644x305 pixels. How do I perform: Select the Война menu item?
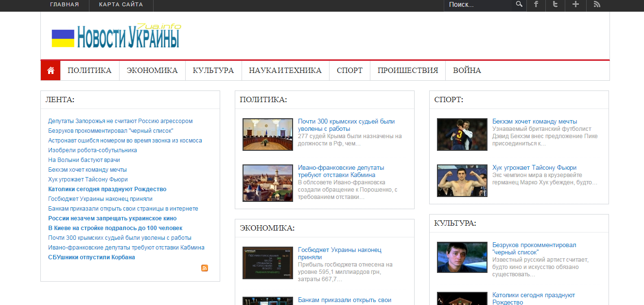467,71
